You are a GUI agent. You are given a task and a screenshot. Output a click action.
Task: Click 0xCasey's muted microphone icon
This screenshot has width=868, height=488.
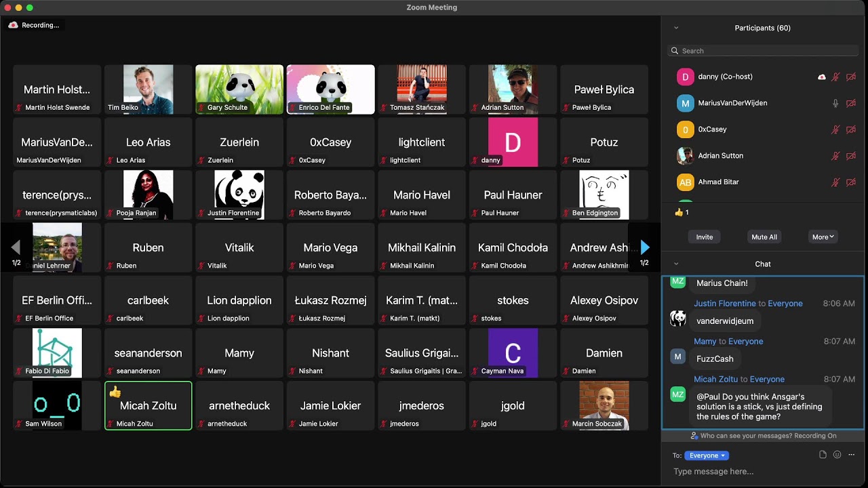[835, 129]
